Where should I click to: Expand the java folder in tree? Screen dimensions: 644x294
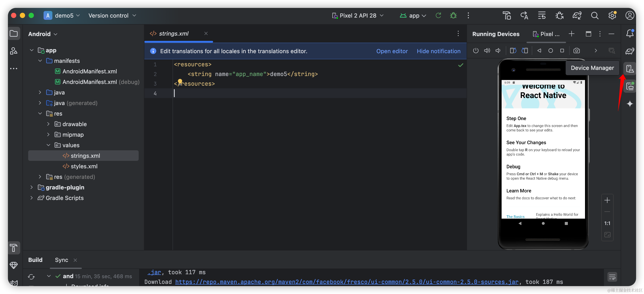coord(40,92)
